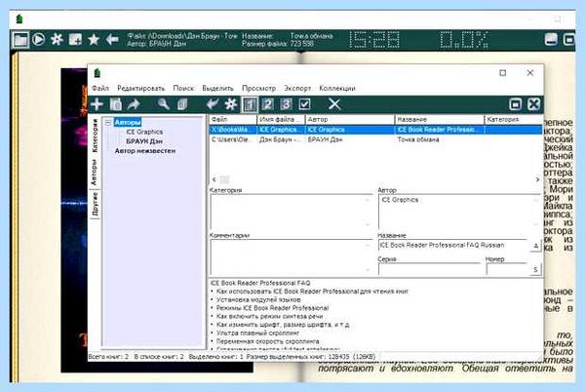Image resolution: width=585 pixels, height=392 pixels.
Task: Open the Выделить menu
Action: point(217,89)
